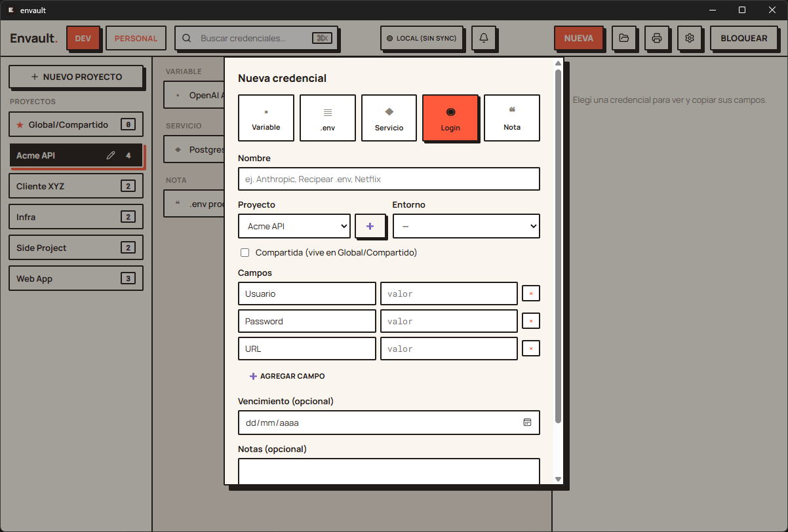Viewport: 788px width, 532px height.
Task: Switch to PERSONAL mode
Action: click(x=136, y=38)
